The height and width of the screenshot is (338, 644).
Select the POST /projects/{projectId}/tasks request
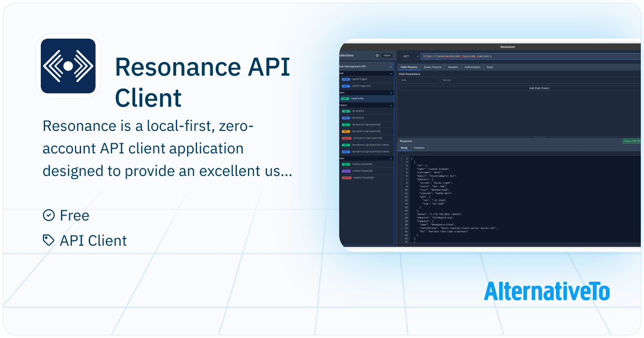point(367,152)
